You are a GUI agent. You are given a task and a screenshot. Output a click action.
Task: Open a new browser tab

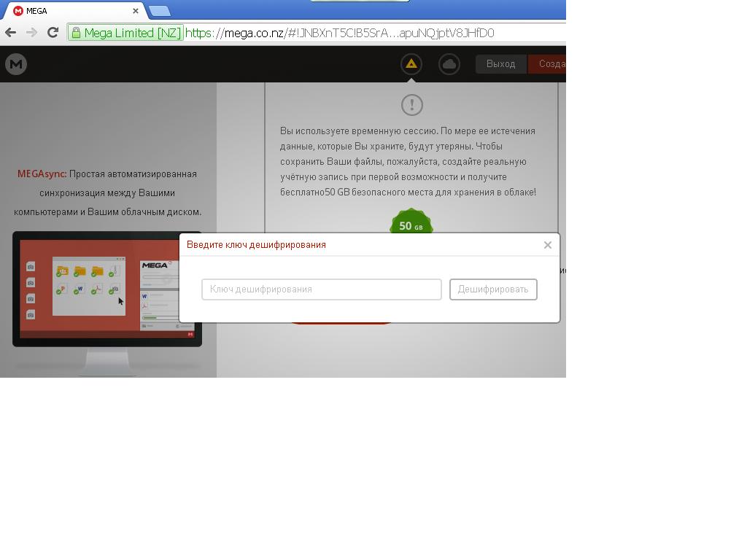pyautogui.click(x=160, y=10)
